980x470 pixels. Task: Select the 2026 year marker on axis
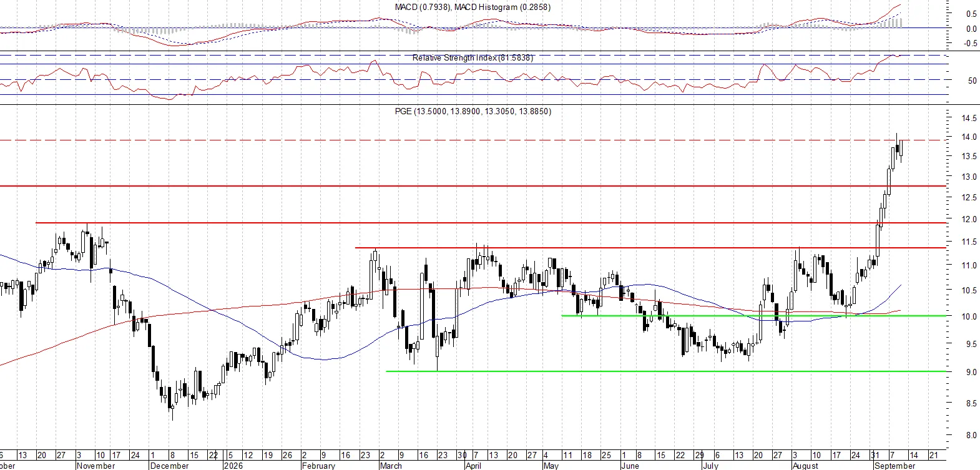tap(233, 466)
